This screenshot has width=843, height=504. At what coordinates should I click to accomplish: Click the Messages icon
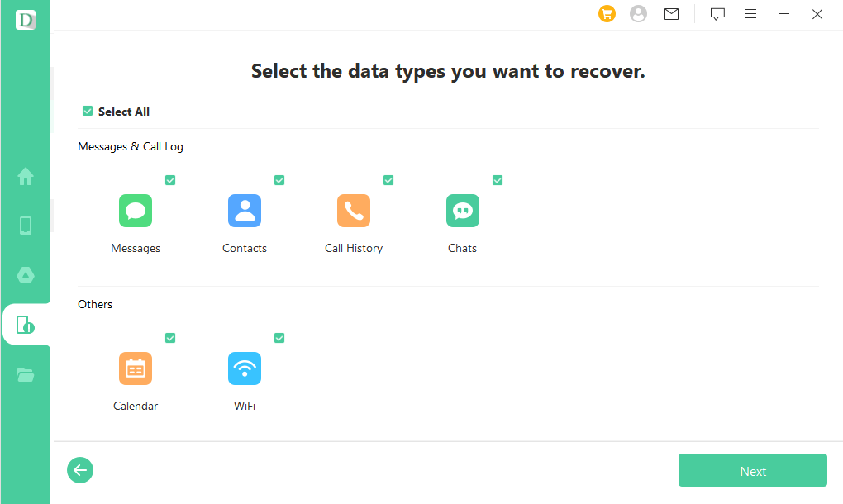coord(136,211)
